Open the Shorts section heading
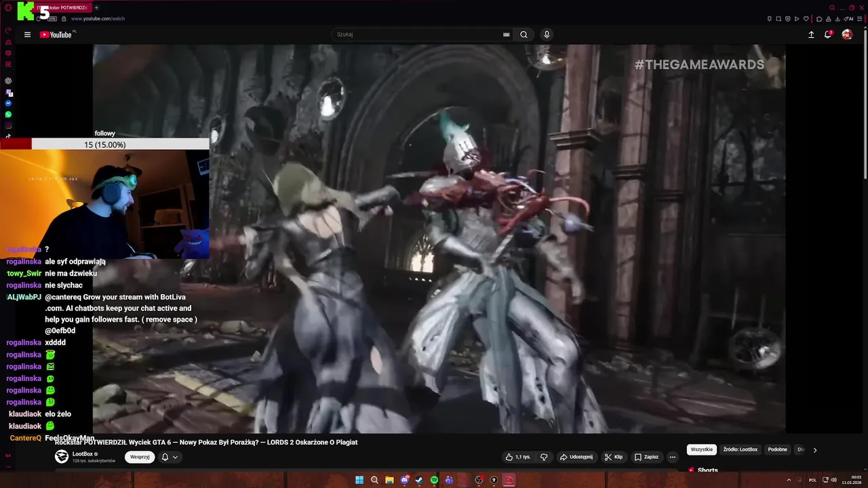868x488 pixels. click(707, 470)
